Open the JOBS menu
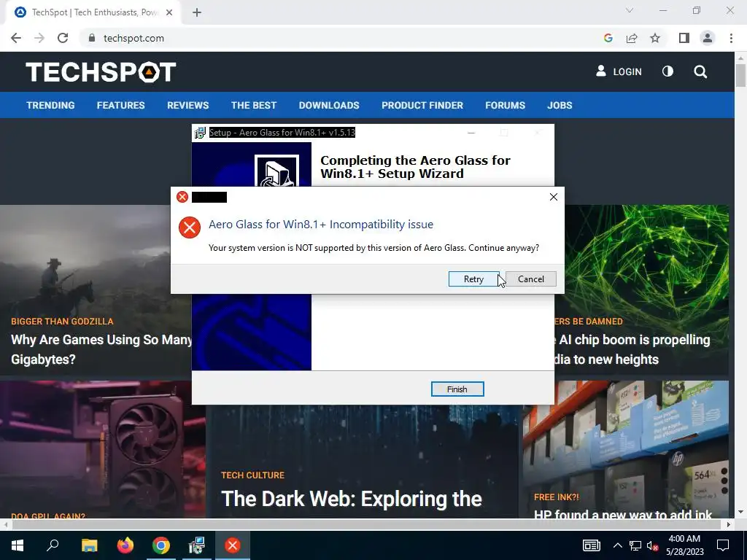The width and height of the screenshot is (747, 560). pyautogui.click(x=560, y=105)
